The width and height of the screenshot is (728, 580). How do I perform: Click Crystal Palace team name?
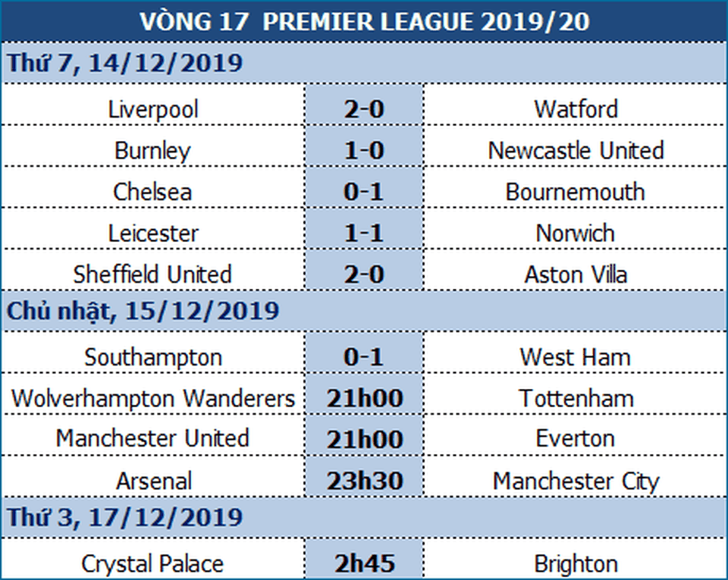(152, 563)
